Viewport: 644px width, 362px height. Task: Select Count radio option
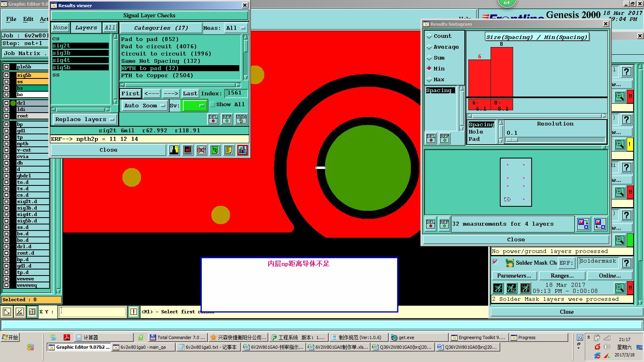click(429, 36)
